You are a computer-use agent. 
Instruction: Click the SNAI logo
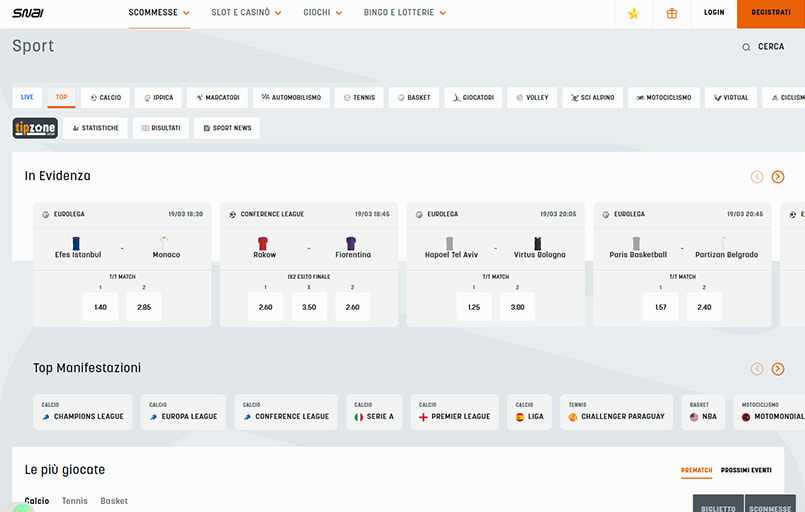coord(26,13)
